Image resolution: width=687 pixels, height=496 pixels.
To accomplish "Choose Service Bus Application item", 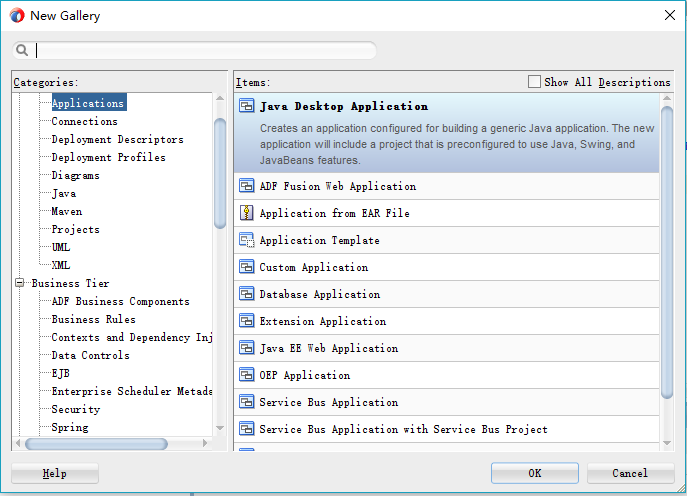I will click(x=446, y=402).
